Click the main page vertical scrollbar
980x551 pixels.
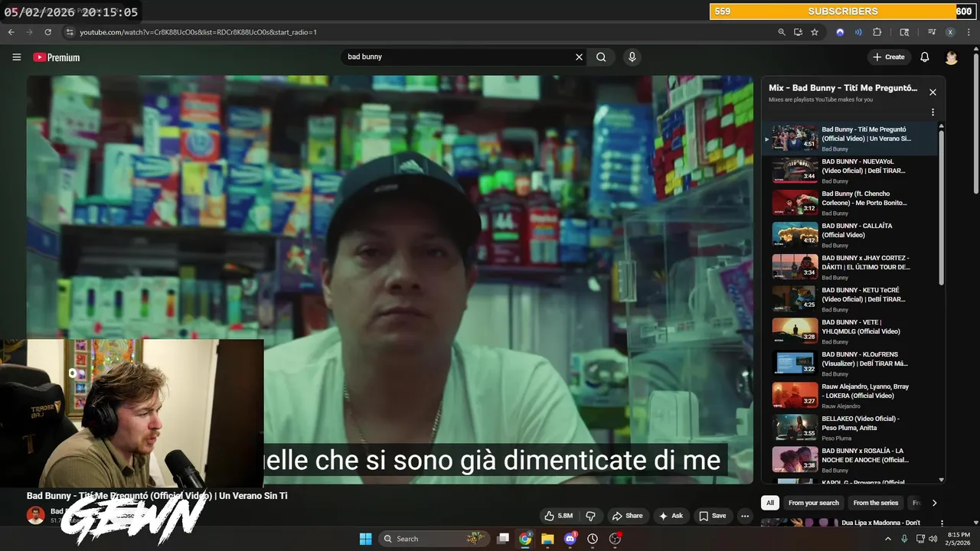(x=976, y=122)
